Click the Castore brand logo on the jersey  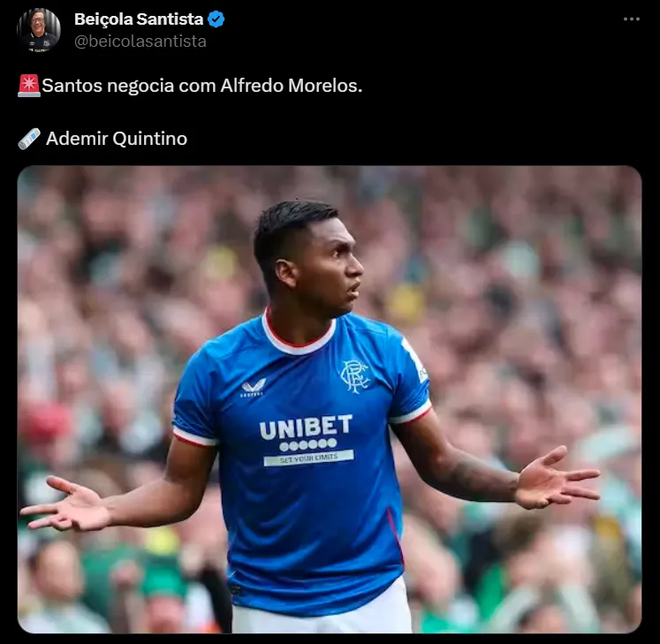(x=254, y=388)
